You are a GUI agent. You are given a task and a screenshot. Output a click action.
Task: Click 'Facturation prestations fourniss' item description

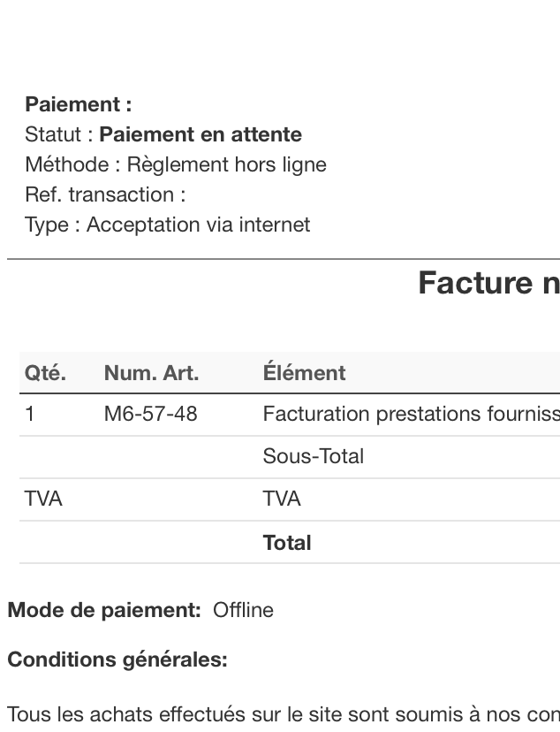pyautogui.click(x=412, y=414)
